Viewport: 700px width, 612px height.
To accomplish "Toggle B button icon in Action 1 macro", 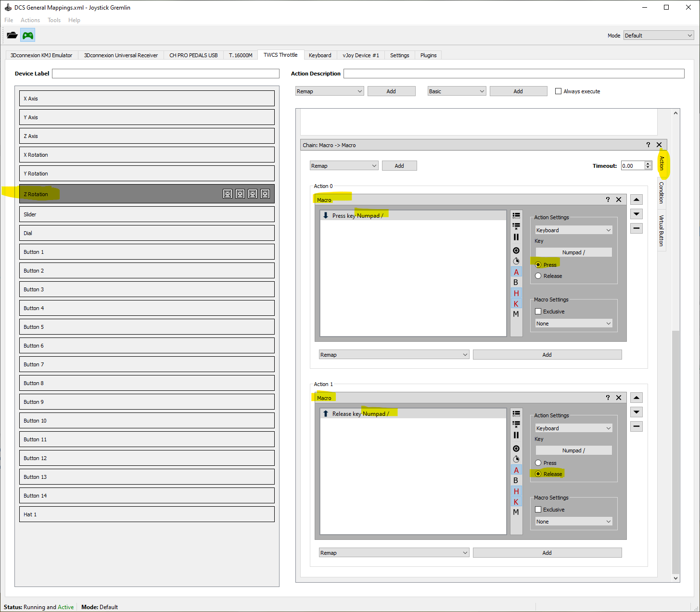I will (516, 481).
